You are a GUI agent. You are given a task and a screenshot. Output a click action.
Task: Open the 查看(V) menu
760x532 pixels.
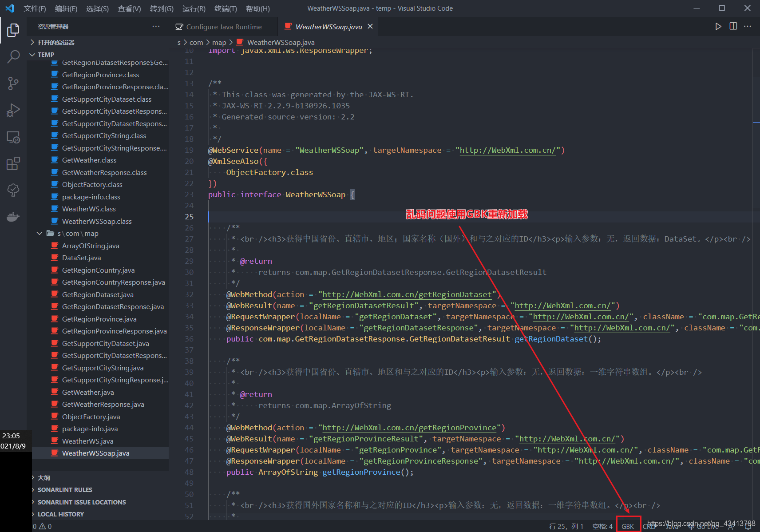pos(129,8)
